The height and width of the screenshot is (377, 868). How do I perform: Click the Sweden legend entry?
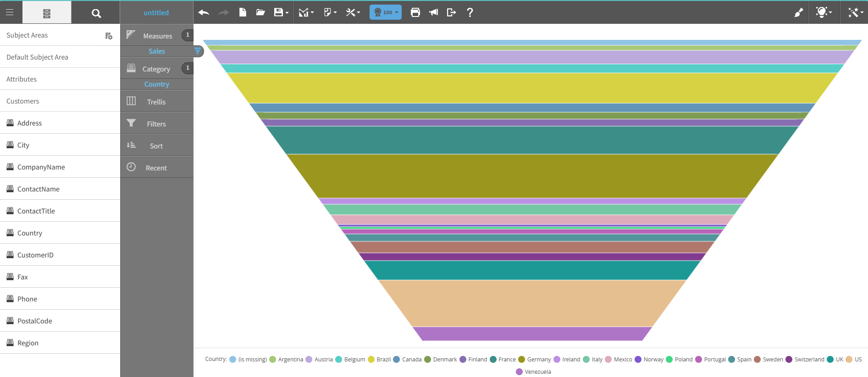click(x=768, y=359)
